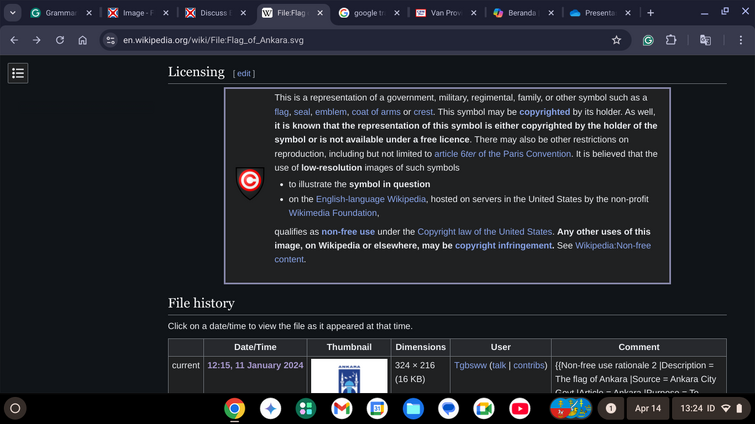Open the Extensions puzzle menu
The image size is (755, 424).
click(x=671, y=40)
